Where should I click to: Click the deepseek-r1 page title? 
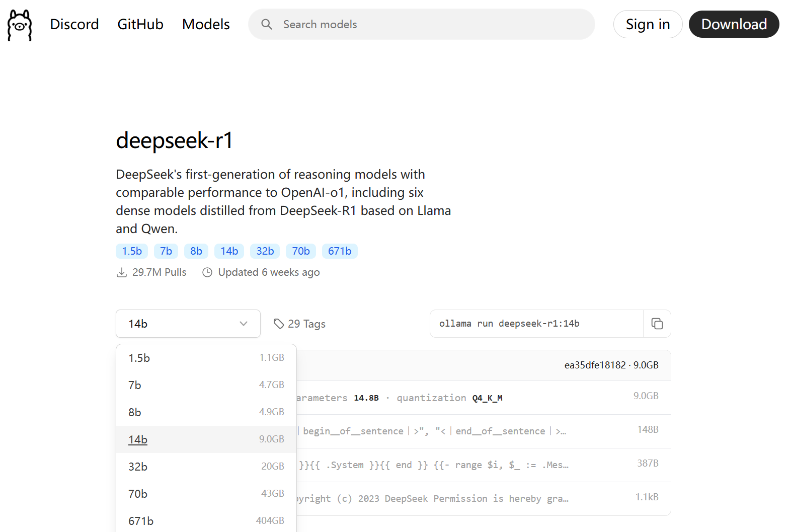(x=174, y=140)
